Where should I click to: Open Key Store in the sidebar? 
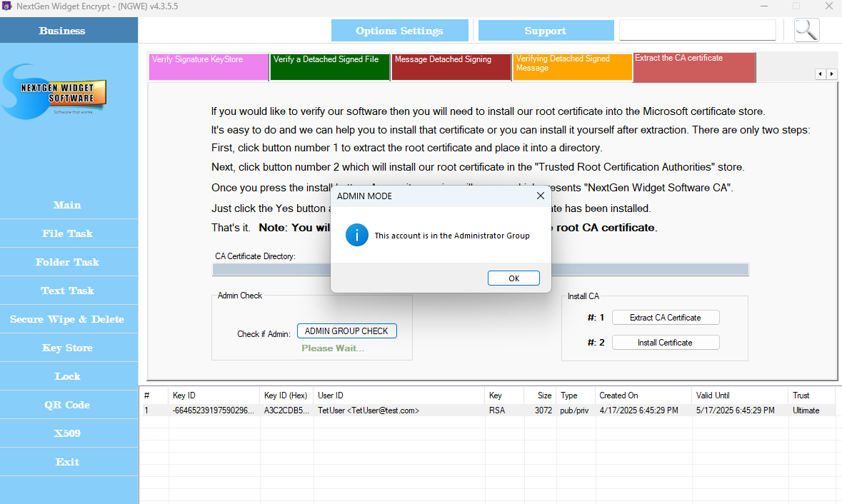click(68, 348)
